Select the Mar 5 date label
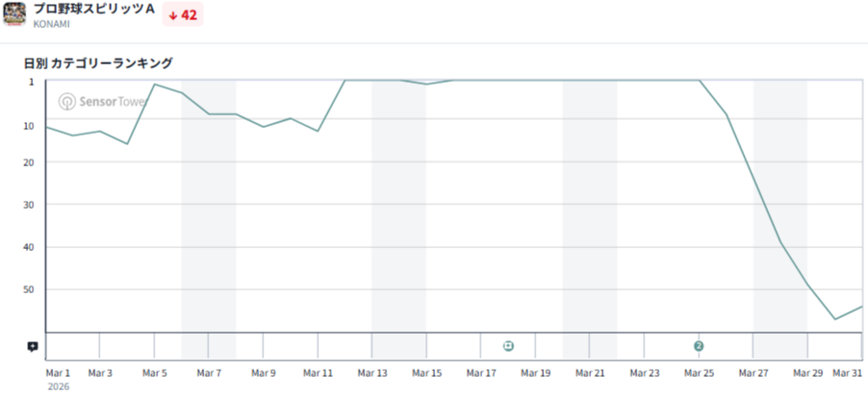The height and width of the screenshot is (396, 868). (155, 372)
